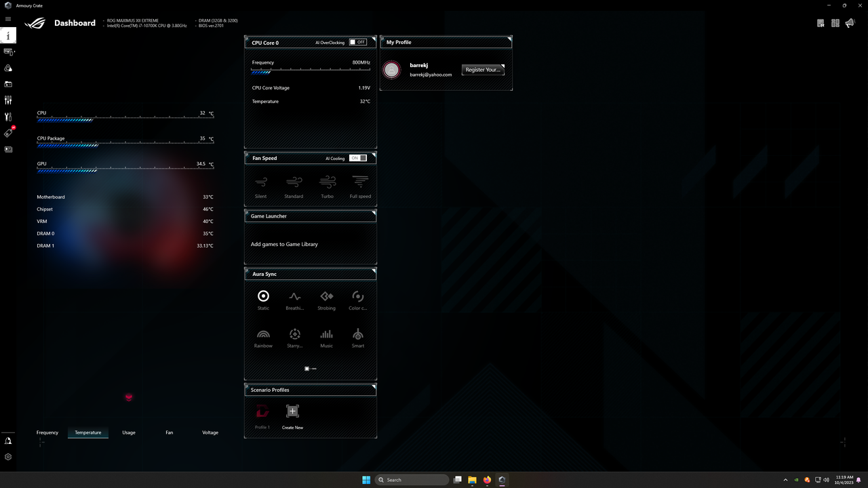Image resolution: width=868 pixels, height=488 pixels.
Task: Show hidden system tray icons
Action: pyautogui.click(x=785, y=480)
